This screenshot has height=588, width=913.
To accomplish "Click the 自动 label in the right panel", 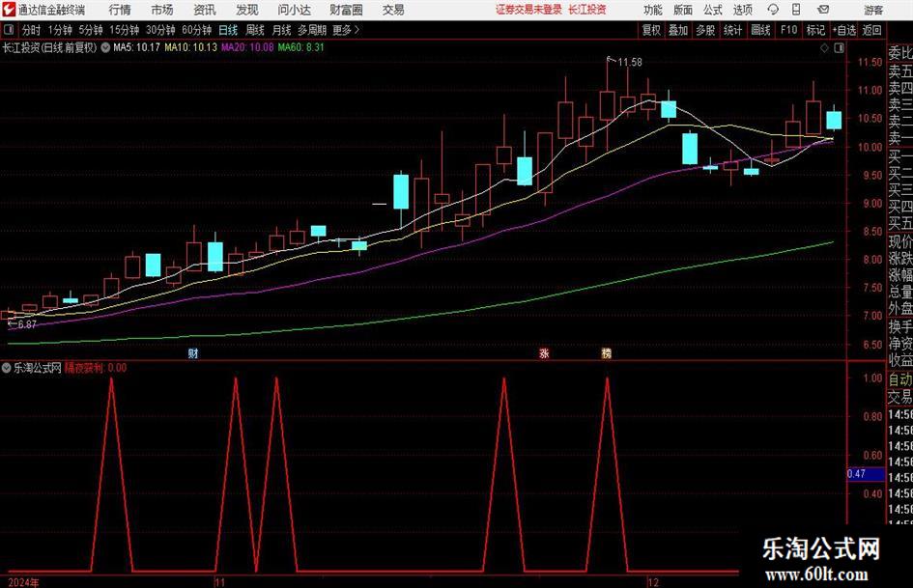I will click(900, 379).
